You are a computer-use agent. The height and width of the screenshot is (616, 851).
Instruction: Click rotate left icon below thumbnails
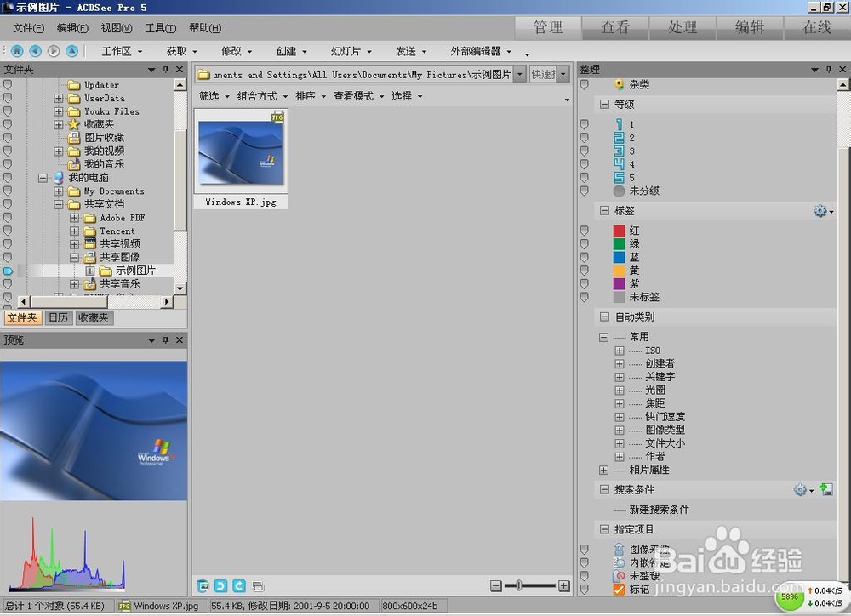click(220, 585)
